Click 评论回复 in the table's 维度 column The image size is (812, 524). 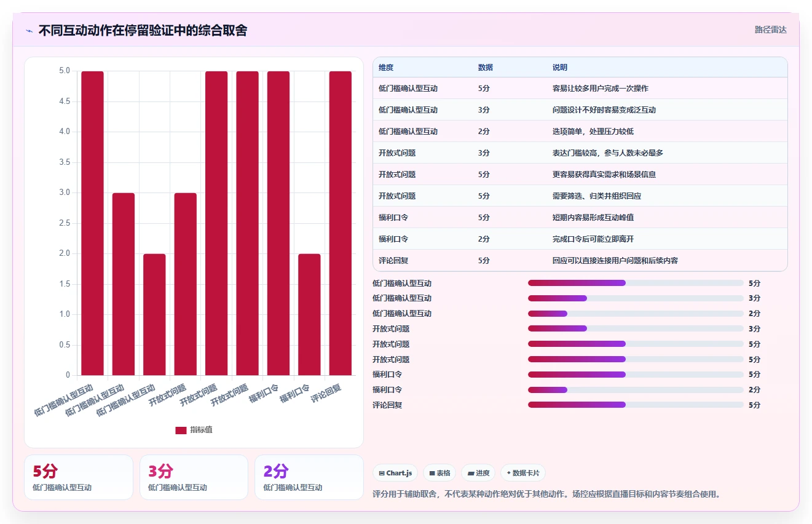coord(393,261)
